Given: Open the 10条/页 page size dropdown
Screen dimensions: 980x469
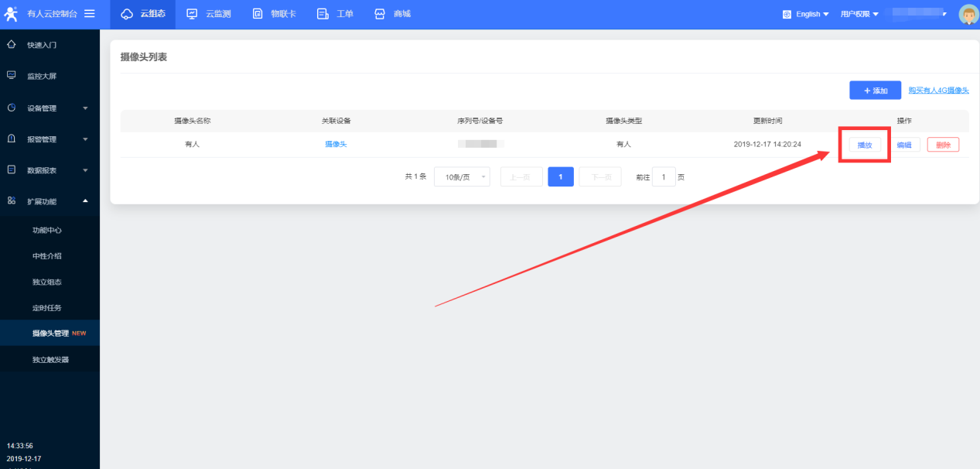Looking at the screenshot, I should click(x=462, y=177).
